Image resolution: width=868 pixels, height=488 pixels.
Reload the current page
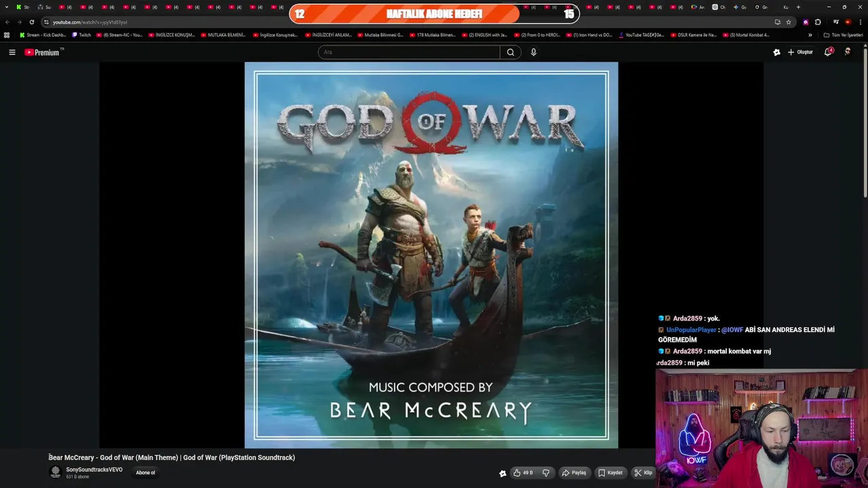click(x=31, y=22)
